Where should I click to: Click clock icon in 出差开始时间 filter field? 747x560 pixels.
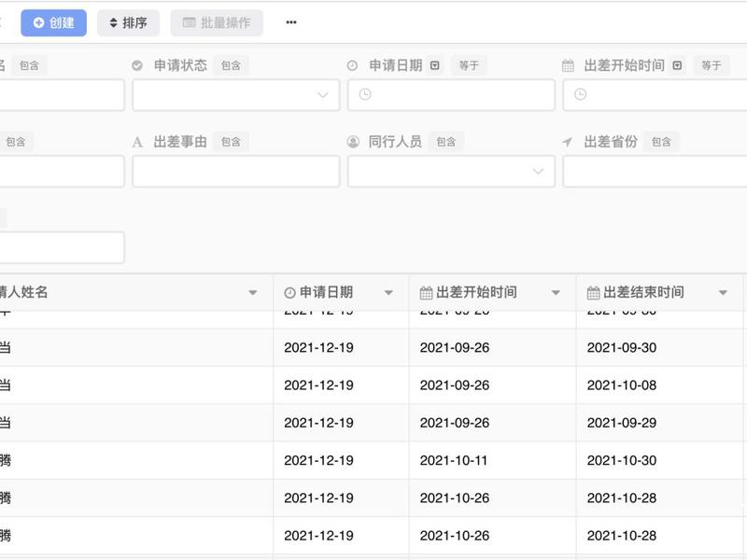[580, 94]
